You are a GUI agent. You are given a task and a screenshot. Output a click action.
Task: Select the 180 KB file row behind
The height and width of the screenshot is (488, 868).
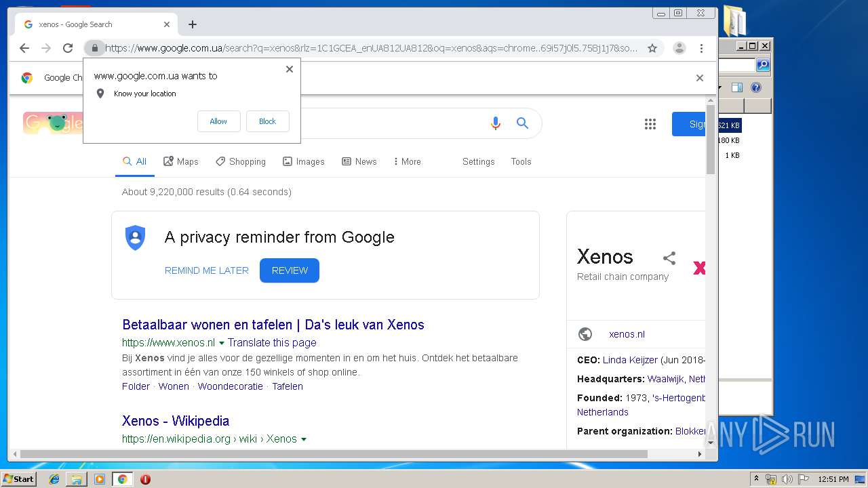(x=729, y=140)
